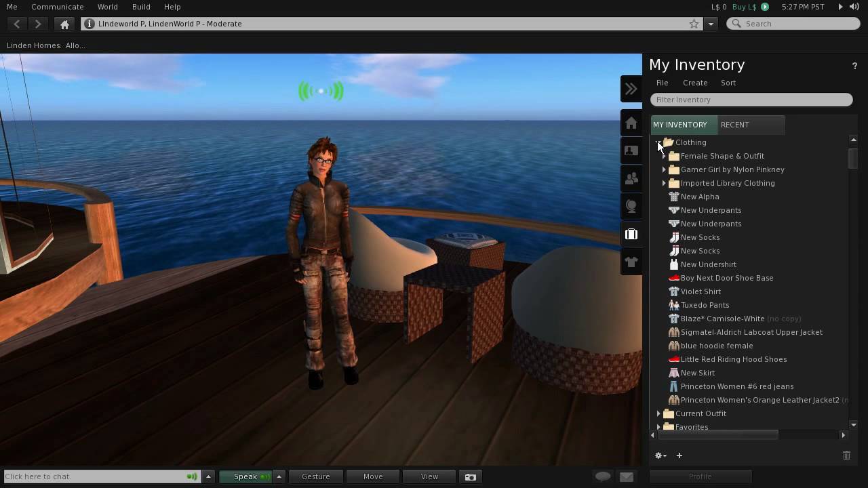
Task: Switch to the RECENT inventory tab
Action: pyautogui.click(x=734, y=125)
